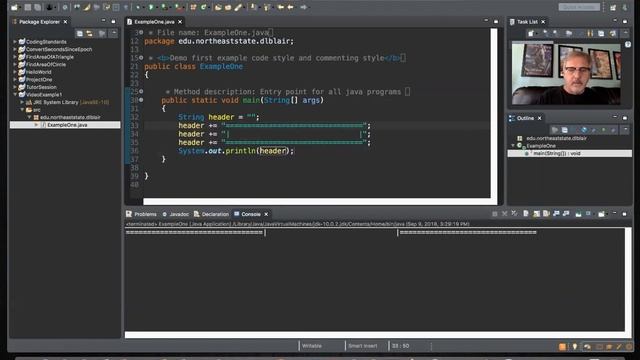The image size is (640, 360).
Task: Select the main(String[]) method in Outline
Action: [570, 153]
